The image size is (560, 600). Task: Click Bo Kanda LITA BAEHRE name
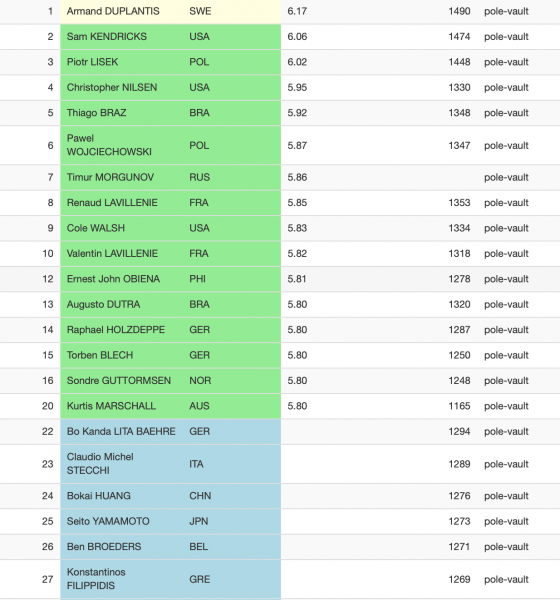point(121,432)
